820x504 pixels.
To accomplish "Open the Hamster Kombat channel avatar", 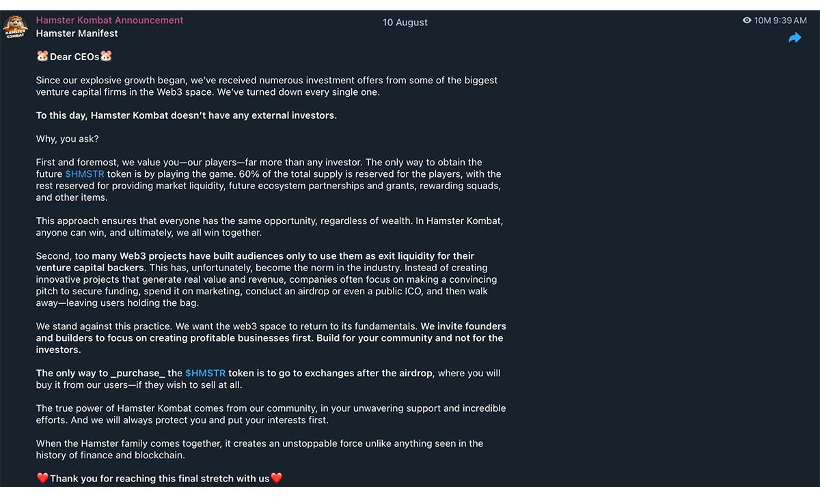I will [15, 27].
